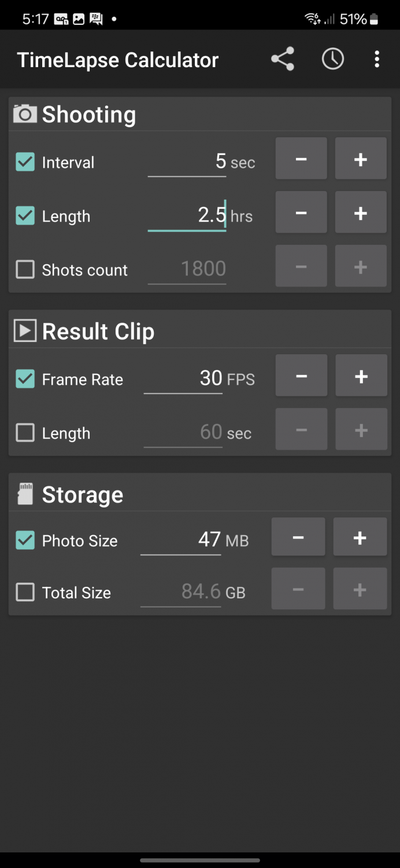Uncheck the Interval checkbox
Image resolution: width=400 pixels, height=868 pixels.
[x=25, y=163]
